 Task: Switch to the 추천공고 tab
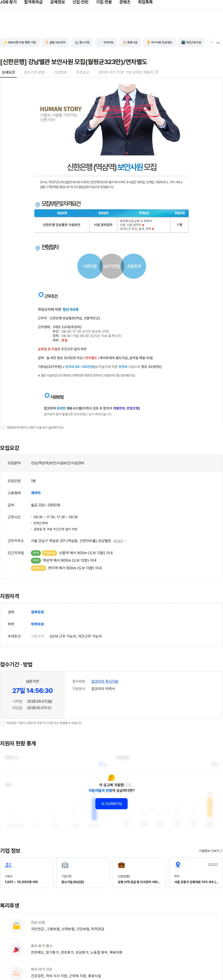[82, 72]
